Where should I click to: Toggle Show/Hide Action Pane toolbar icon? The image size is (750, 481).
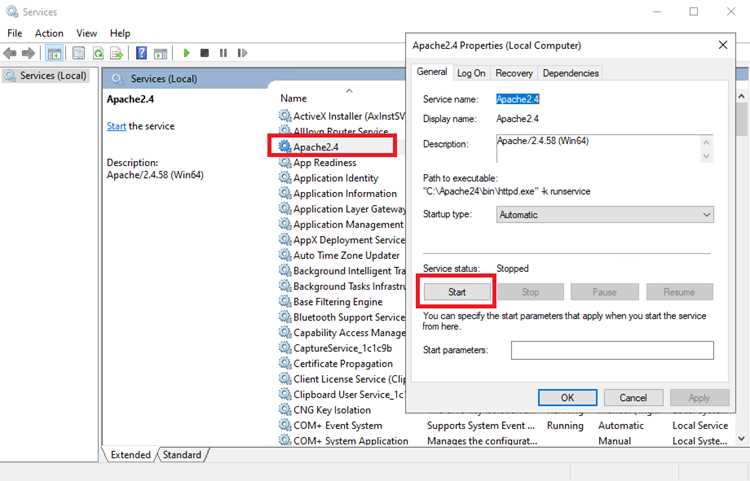pyautogui.click(x=160, y=54)
